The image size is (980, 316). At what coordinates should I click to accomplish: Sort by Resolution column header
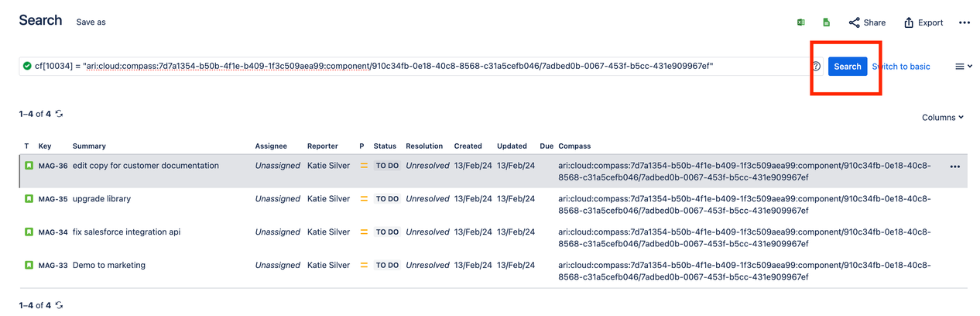424,146
